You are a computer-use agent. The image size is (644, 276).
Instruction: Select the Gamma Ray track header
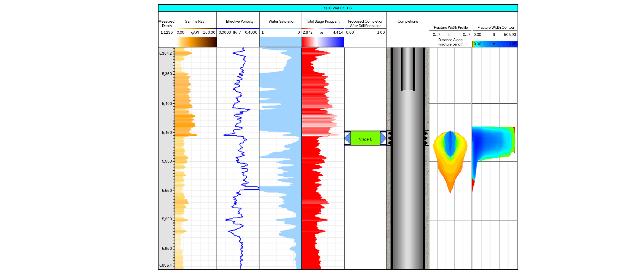click(x=194, y=21)
